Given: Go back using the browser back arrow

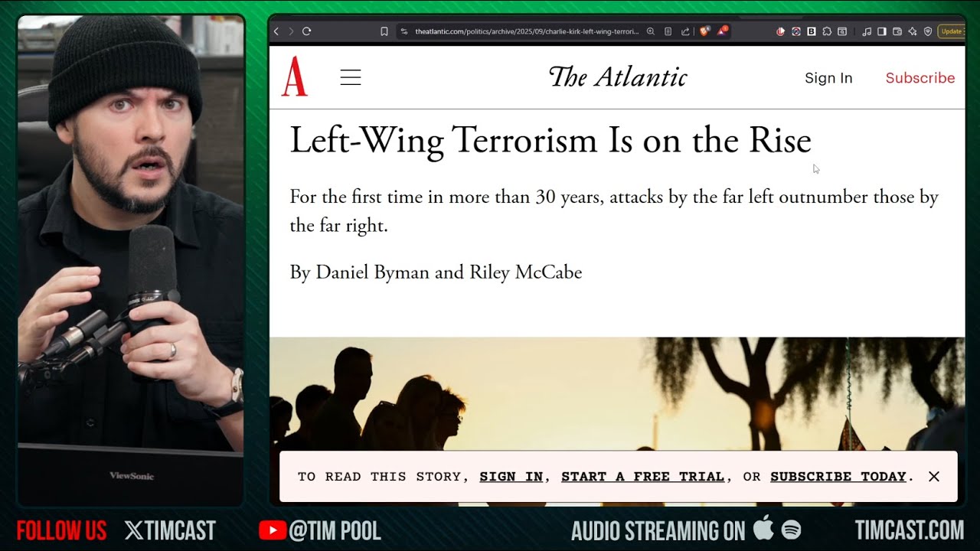Looking at the screenshot, I should (x=276, y=31).
